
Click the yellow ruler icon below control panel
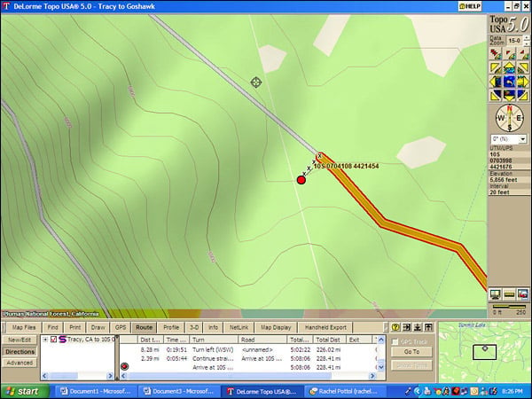[509, 294]
